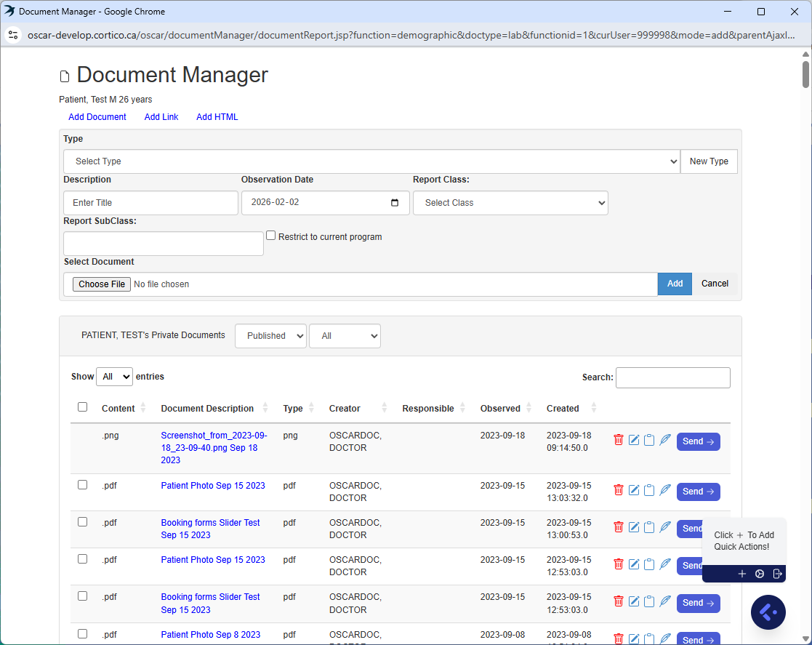This screenshot has width=812, height=645.
Task: Click the feather icon in the Screenshot_from_2023-09-18 row
Action: 664,440
